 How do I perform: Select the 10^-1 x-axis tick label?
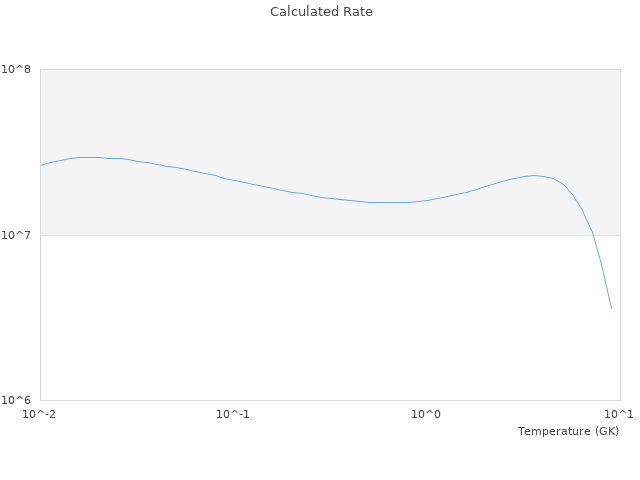pyautogui.click(x=233, y=414)
